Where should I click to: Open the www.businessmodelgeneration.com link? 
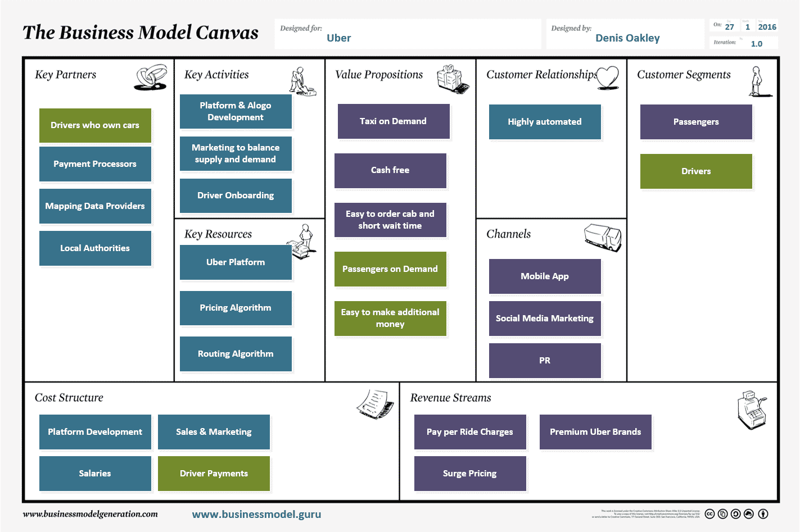coord(91,514)
